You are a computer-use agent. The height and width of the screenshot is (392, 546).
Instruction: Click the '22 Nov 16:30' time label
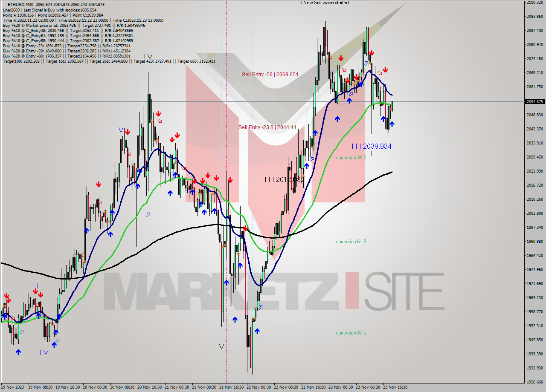tap(313, 387)
